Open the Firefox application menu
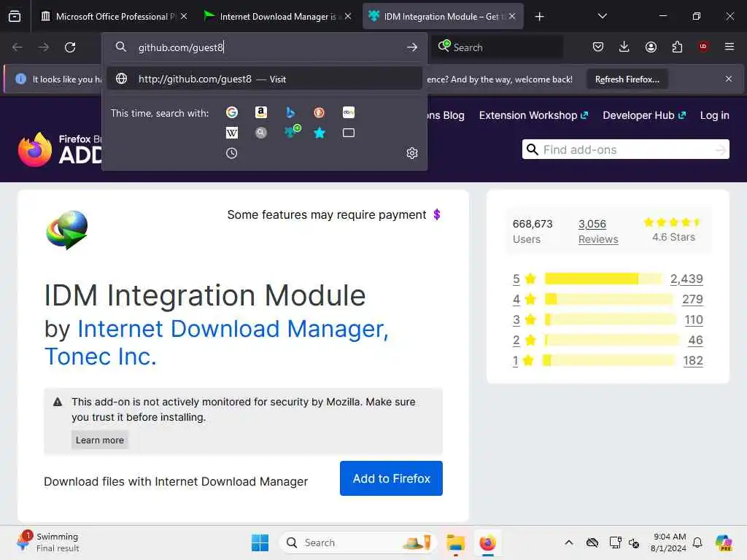The image size is (747, 560). pyautogui.click(x=729, y=47)
